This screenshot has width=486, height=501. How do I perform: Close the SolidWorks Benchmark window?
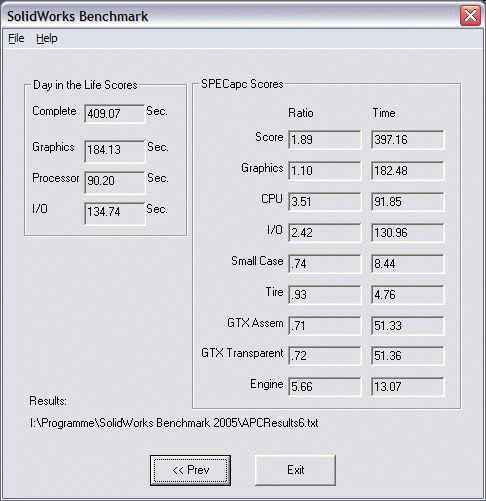pyautogui.click(x=470, y=15)
